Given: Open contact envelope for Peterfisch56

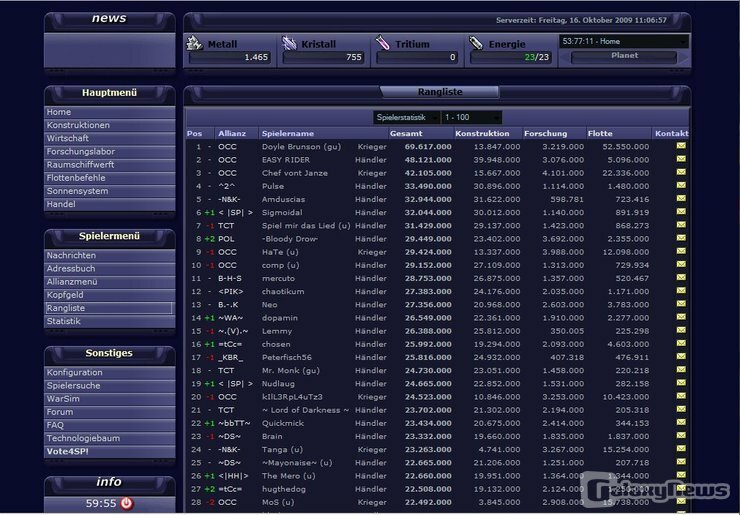Looking at the screenshot, I should (x=681, y=357).
